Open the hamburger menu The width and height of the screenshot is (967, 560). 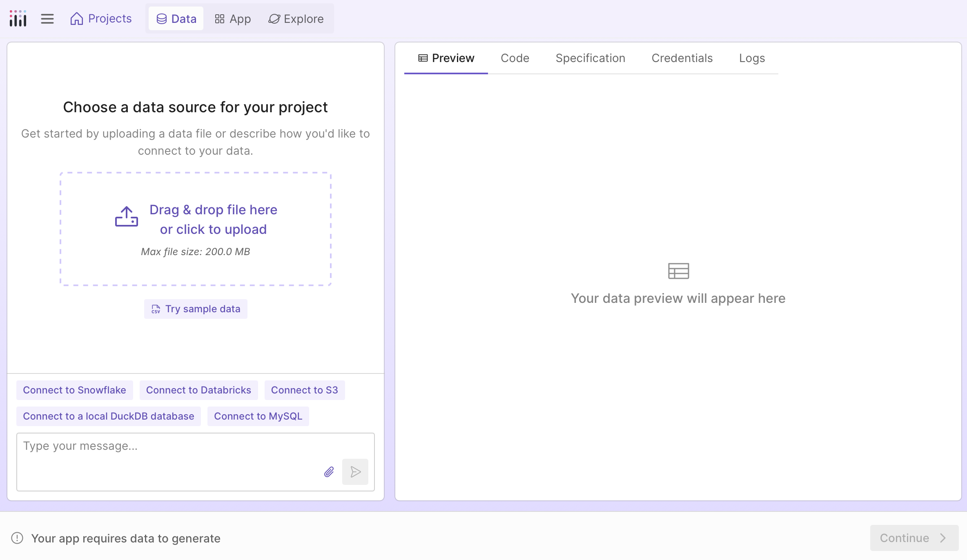coord(47,19)
